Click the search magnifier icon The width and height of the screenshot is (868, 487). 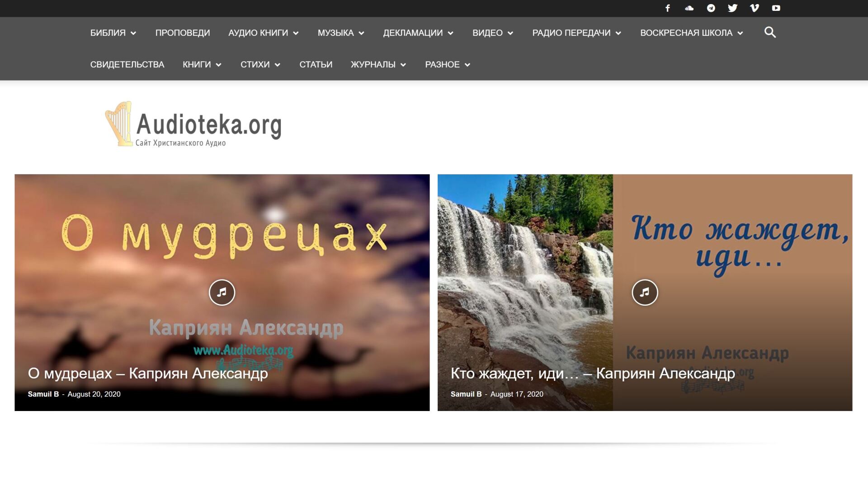click(x=770, y=33)
